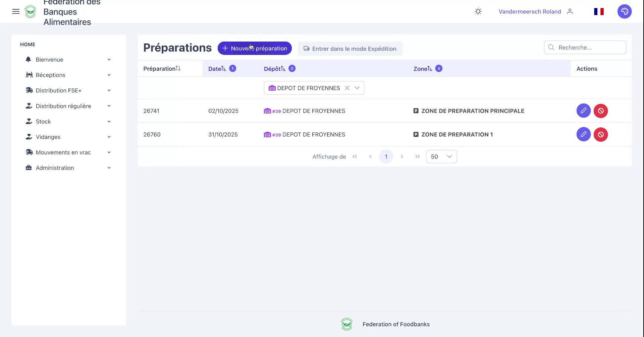Open the page size dropdown showing 50
Screen dimensions: 644x337
pyautogui.click(x=441, y=156)
